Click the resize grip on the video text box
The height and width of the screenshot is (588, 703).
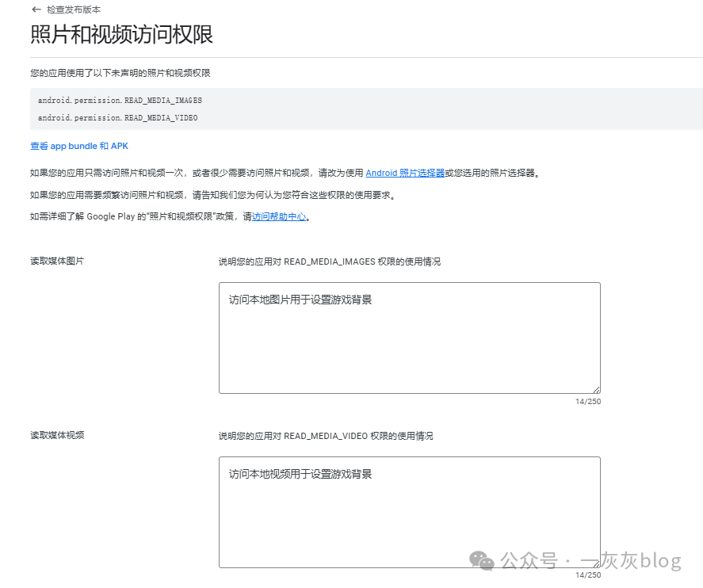[596, 563]
